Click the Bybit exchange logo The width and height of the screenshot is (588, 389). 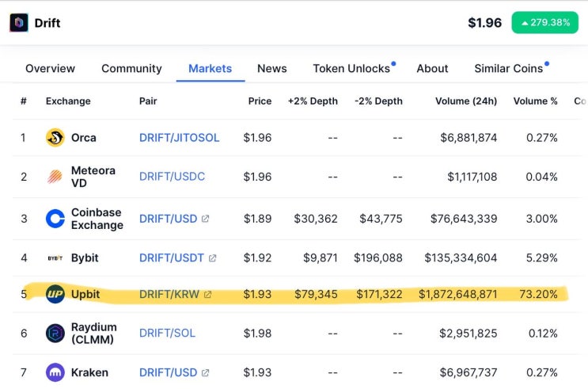click(55, 258)
